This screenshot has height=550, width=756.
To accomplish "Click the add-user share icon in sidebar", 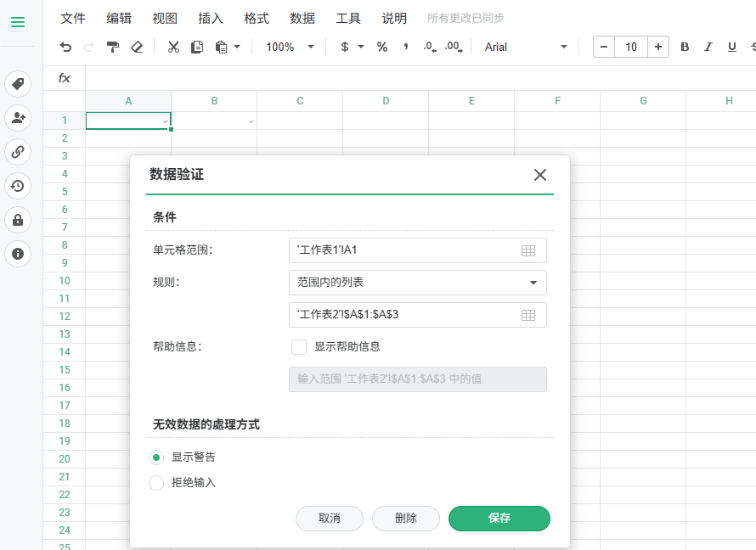I will point(17,118).
